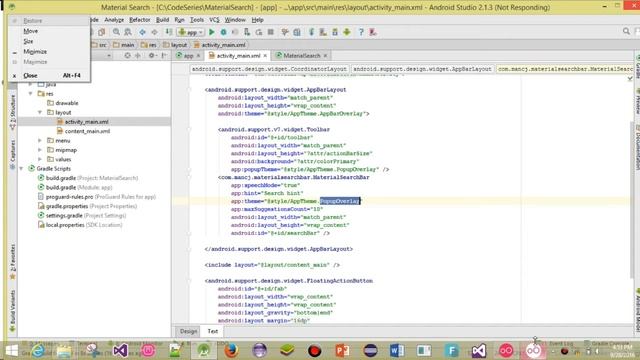Open the Build Variants side tool window

click(x=12, y=310)
